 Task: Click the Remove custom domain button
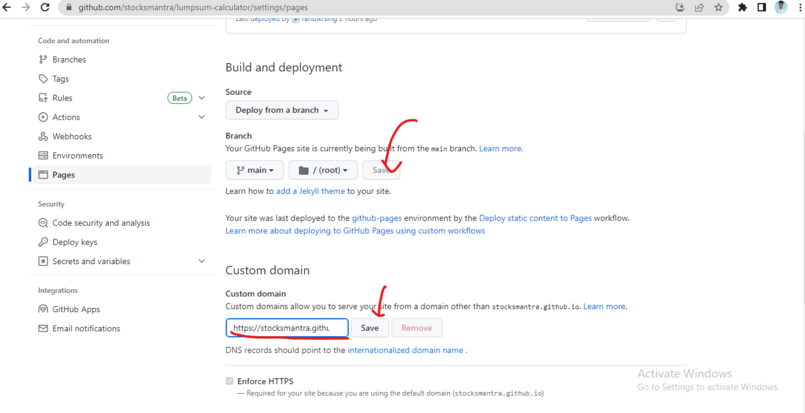click(417, 328)
